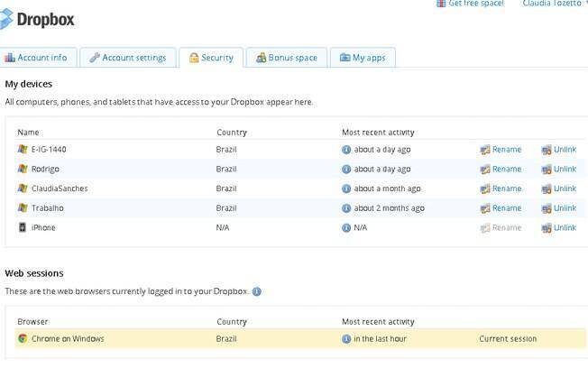
Task: Click 'about a month ago' activity text
Action: point(388,189)
